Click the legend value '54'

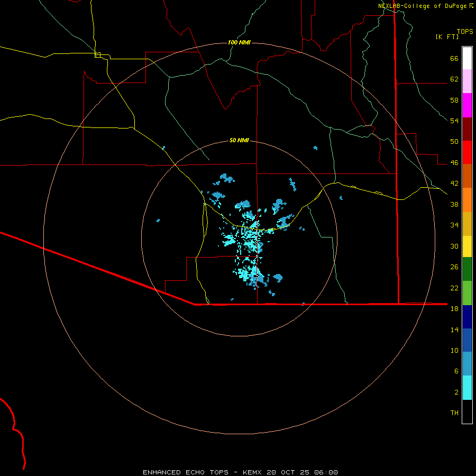(454, 121)
